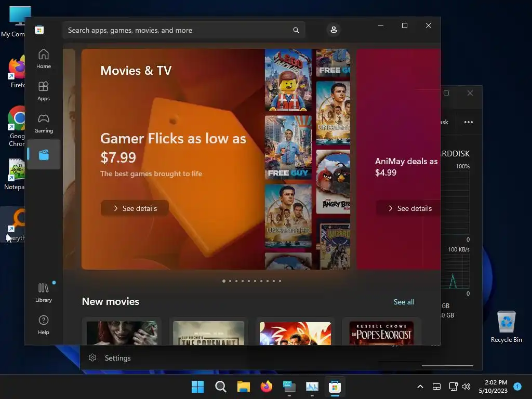
Task: Open the volume control in system tray
Action: 466,387
